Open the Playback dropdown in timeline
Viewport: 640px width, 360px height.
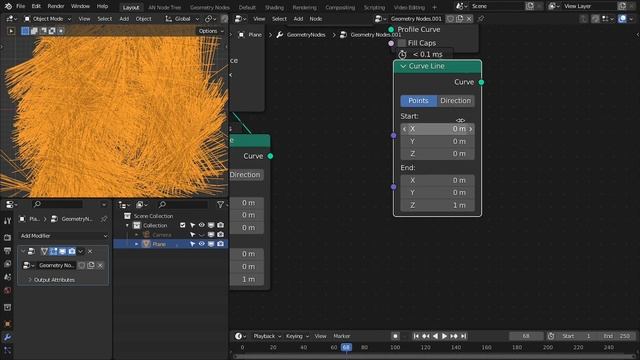click(267, 336)
